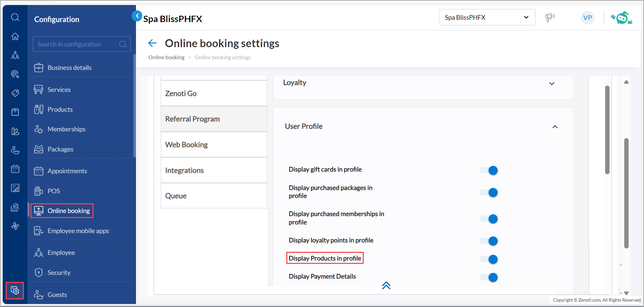Image resolution: width=644 pixels, height=307 pixels.
Task: Select the Web Booking tab
Action: [x=214, y=145]
